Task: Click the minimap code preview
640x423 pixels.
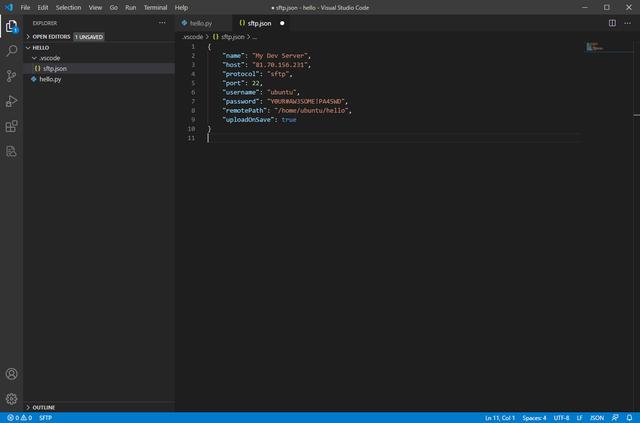Action: tap(594, 47)
